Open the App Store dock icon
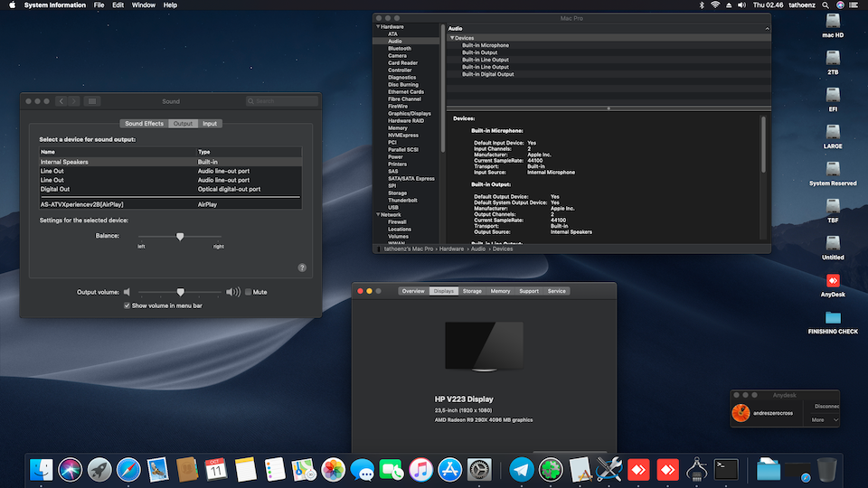Image resolution: width=868 pixels, height=488 pixels. coord(449,470)
